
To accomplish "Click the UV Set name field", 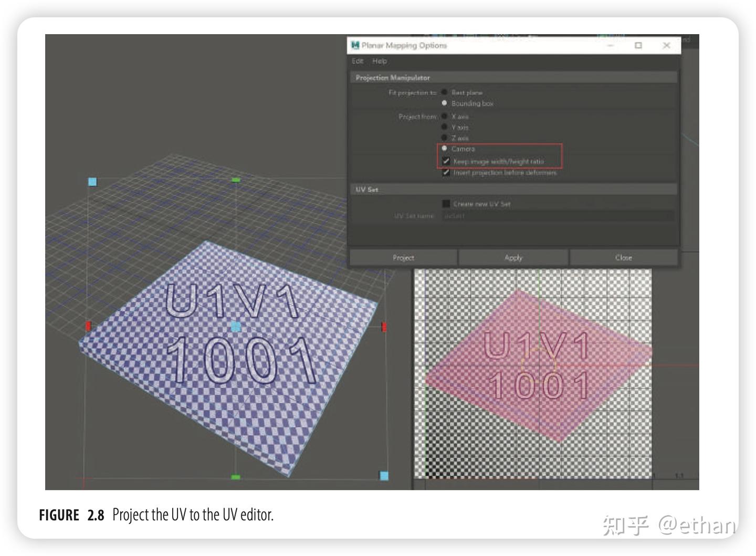I will pyautogui.click(x=558, y=215).
